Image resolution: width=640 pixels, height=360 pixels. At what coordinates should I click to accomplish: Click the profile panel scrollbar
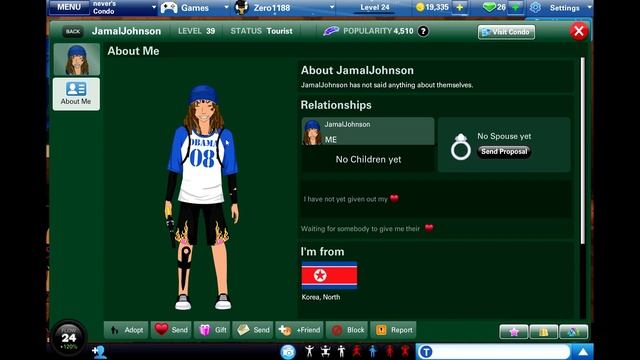click(x=582, y=151)
